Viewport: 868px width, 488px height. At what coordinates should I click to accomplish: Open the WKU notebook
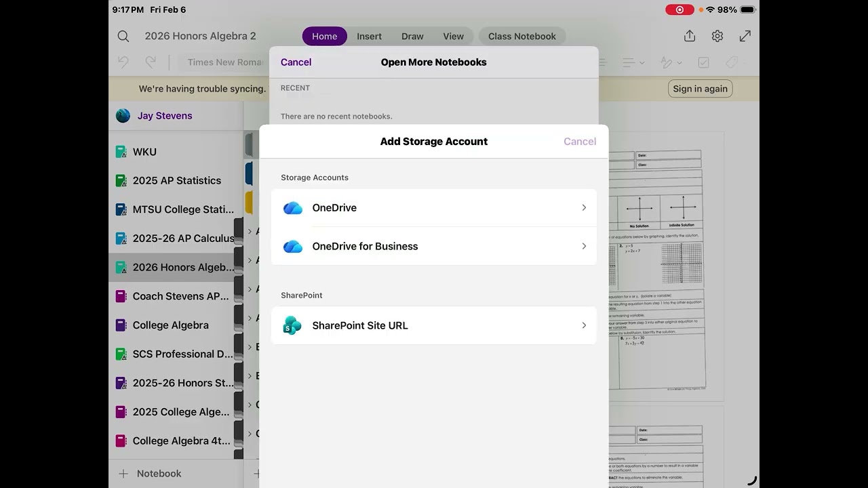(x=176, y=152)
